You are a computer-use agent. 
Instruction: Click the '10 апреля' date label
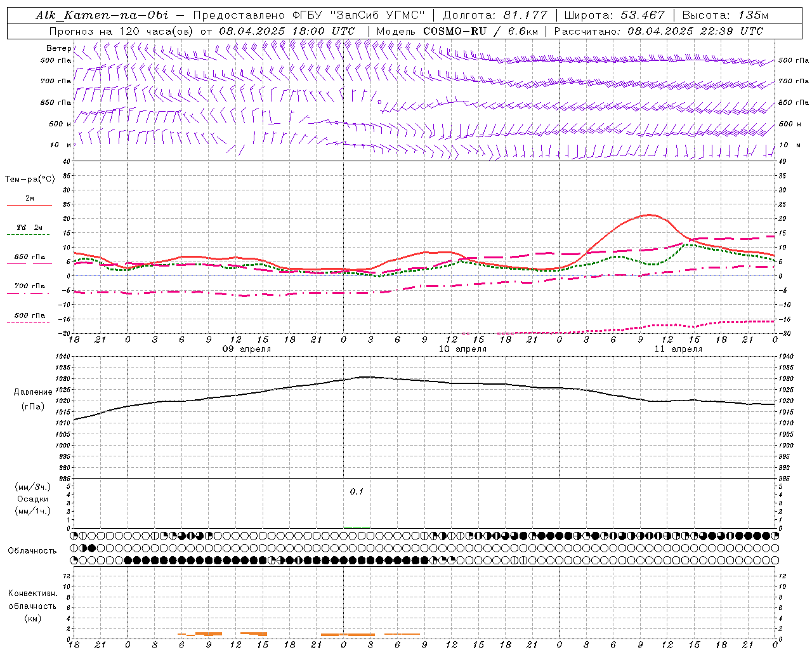463,349
